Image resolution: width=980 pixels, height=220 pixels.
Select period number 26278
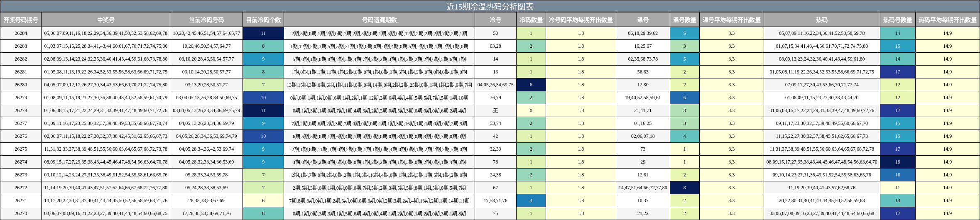point(21,110)
